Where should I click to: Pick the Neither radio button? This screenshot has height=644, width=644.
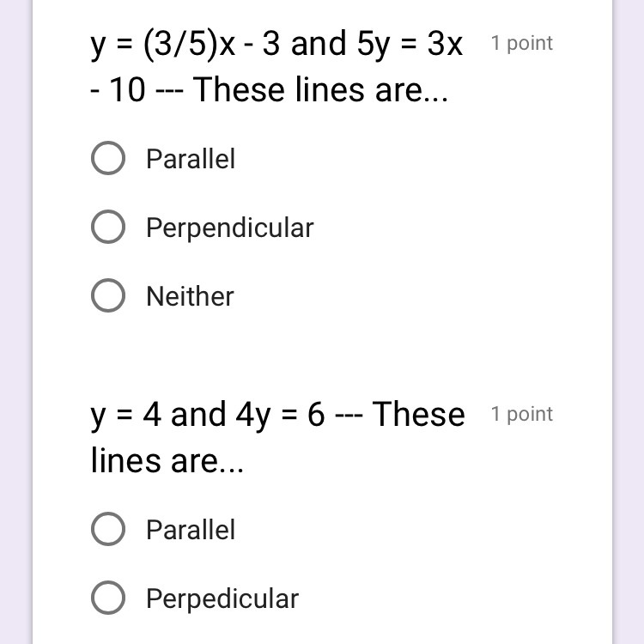(x=108, y=296)
